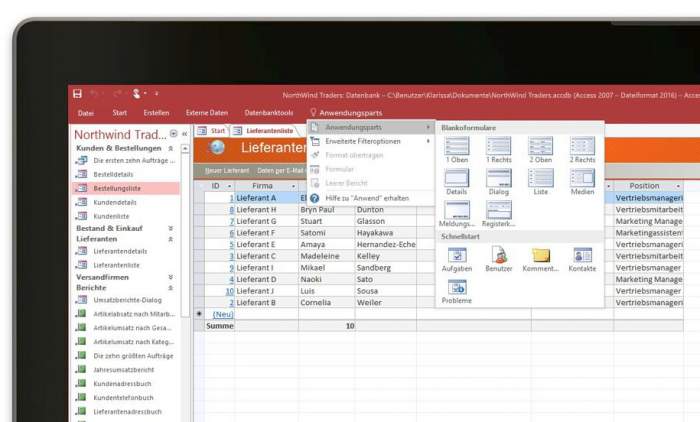Open the Datei ribbon tab
The image size is (700, 422).
pos(86,113)
